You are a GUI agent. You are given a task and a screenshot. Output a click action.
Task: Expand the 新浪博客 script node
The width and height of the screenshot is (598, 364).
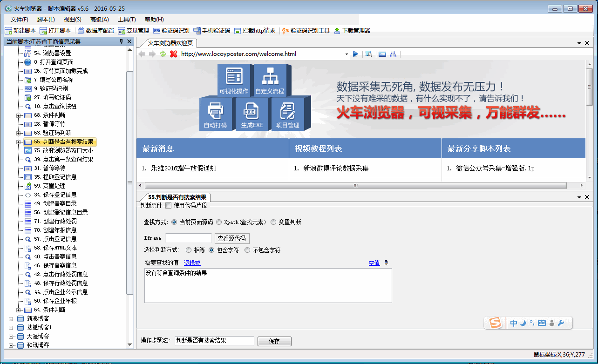click(11, 319)
